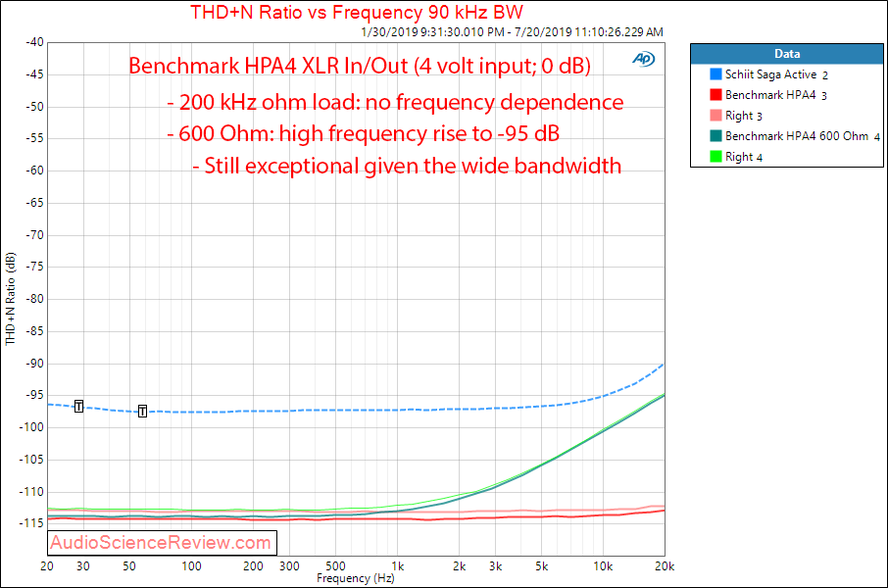Click the 20k label on the frequency axis

click(x=665, y=565)
